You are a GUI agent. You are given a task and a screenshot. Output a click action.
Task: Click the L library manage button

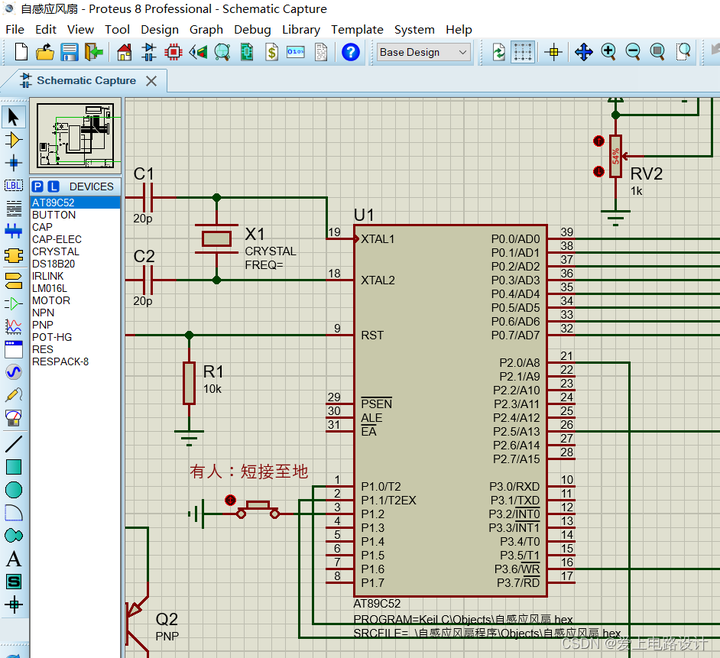click(53, 187)
